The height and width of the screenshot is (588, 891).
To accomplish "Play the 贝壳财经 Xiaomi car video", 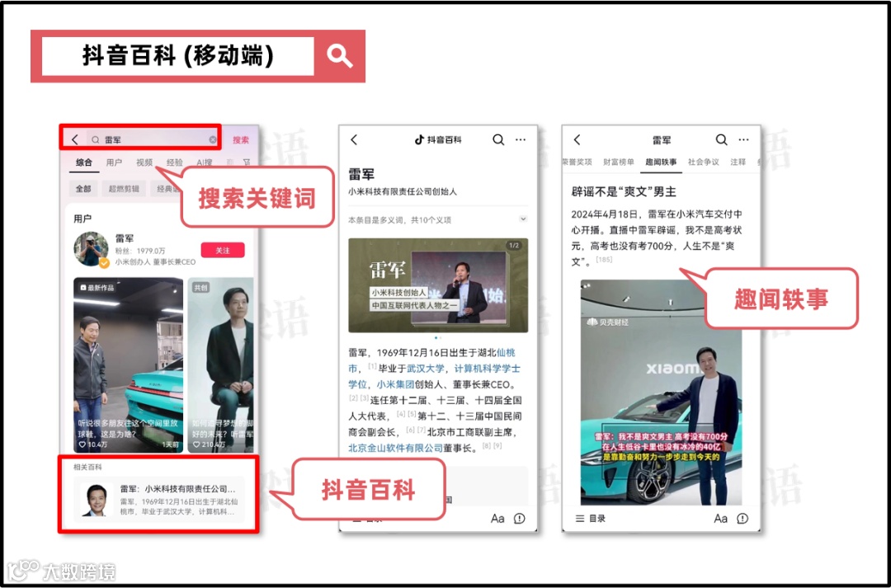I will (661, 392).
